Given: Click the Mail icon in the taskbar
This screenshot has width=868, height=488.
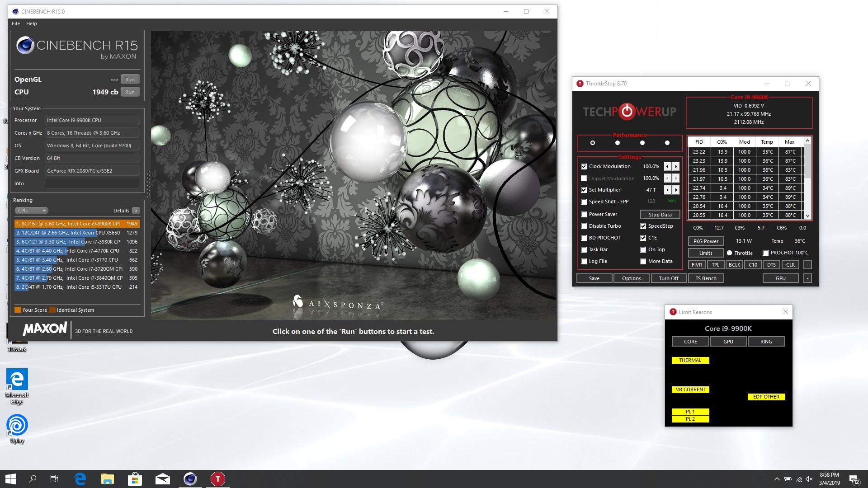Looking at the screenshot, I should click(x=162, y=479).
